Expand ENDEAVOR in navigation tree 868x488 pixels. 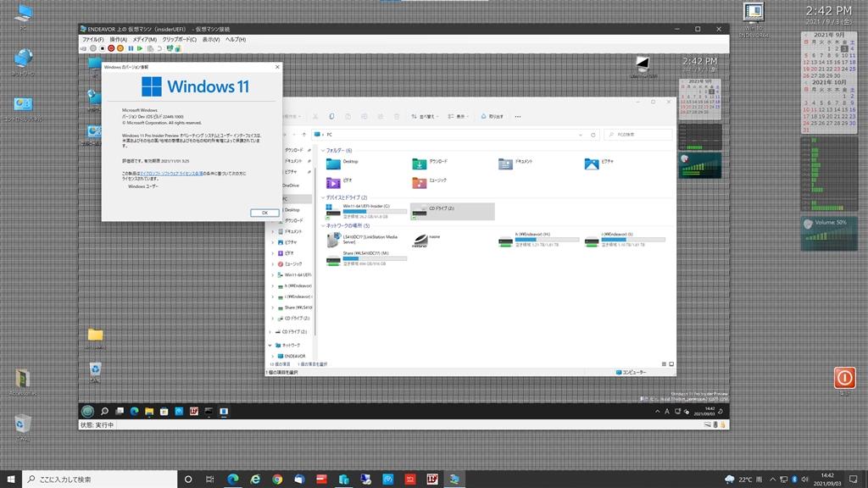(x=273, y=357)
